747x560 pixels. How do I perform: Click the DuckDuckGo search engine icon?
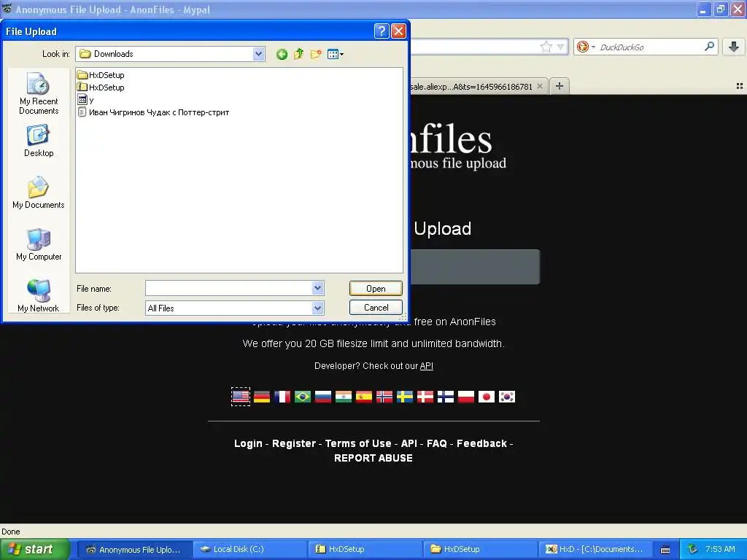(x=583, y=47)
